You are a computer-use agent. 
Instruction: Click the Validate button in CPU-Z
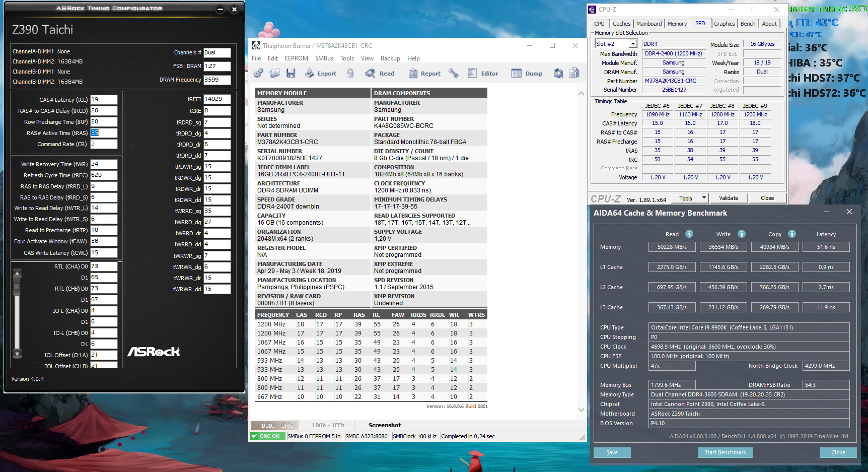tap(728, 198)
